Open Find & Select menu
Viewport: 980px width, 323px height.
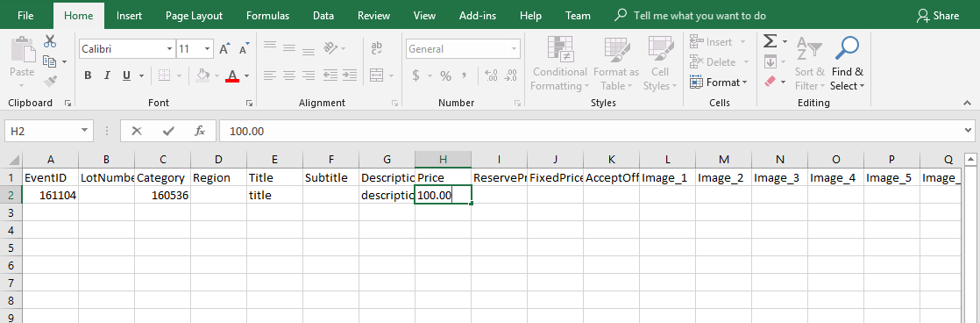tap(847, 62)
